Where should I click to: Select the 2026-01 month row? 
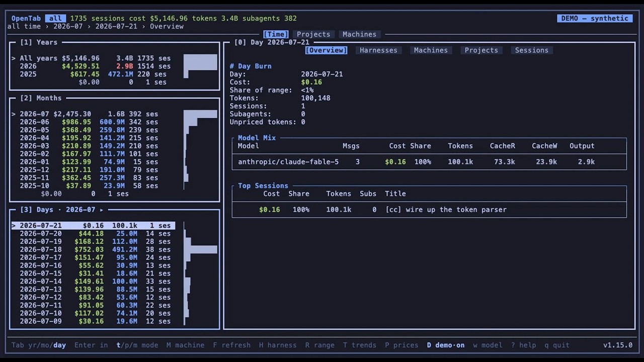pyautogui.click(x=93, y=162)
